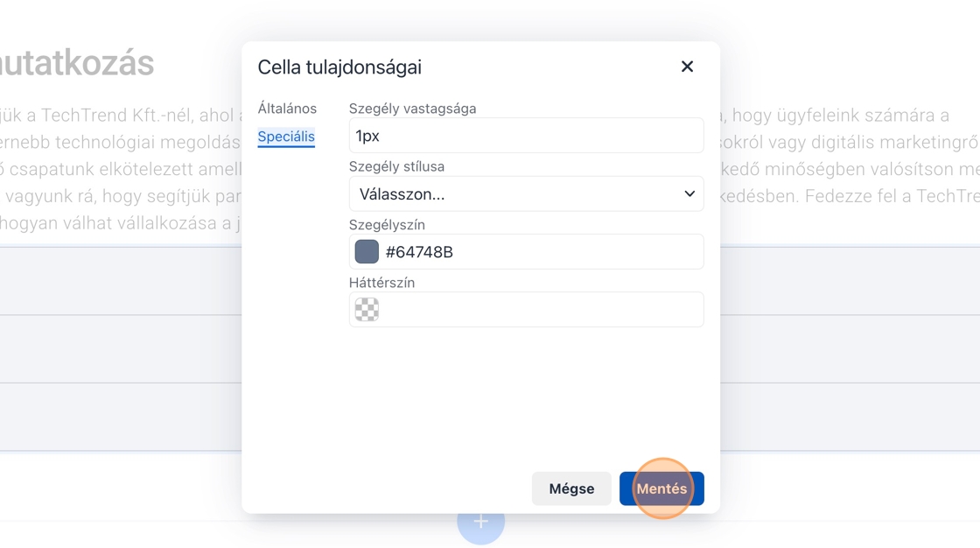Click the empty Háttérszín text field
Viewport: 980px width, 548px height.
[x=538, y=310]
